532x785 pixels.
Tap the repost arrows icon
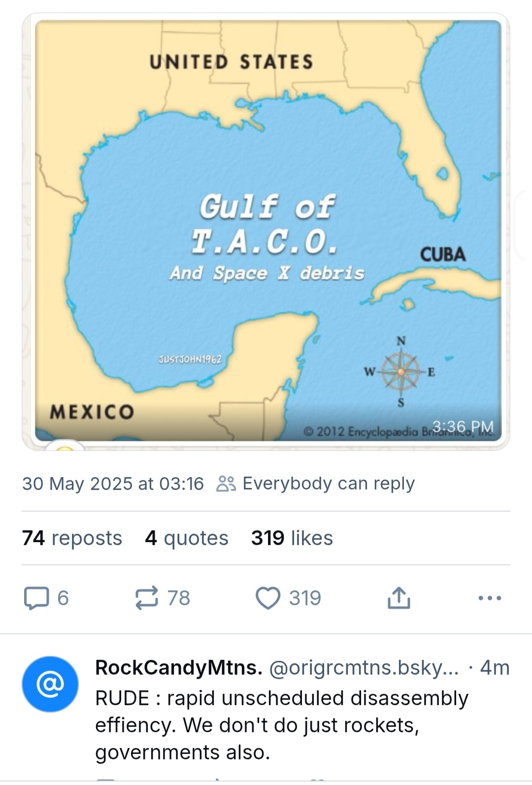[x=147, y=598]
